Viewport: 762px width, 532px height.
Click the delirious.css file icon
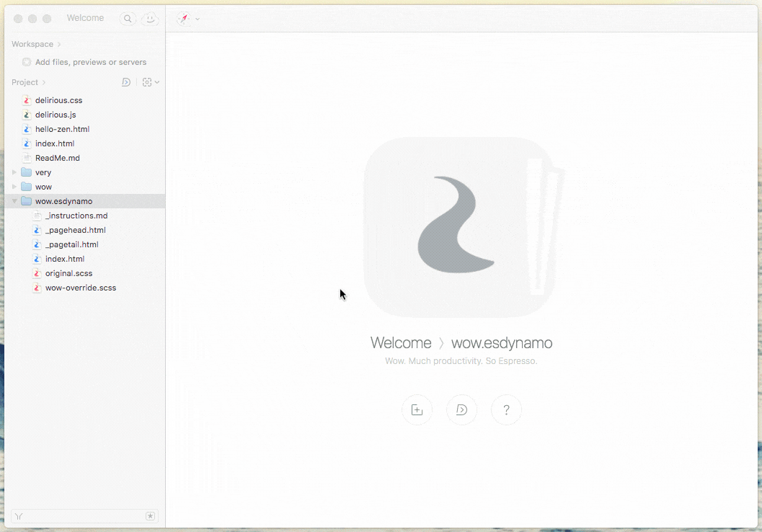click(x=27, y=101)
